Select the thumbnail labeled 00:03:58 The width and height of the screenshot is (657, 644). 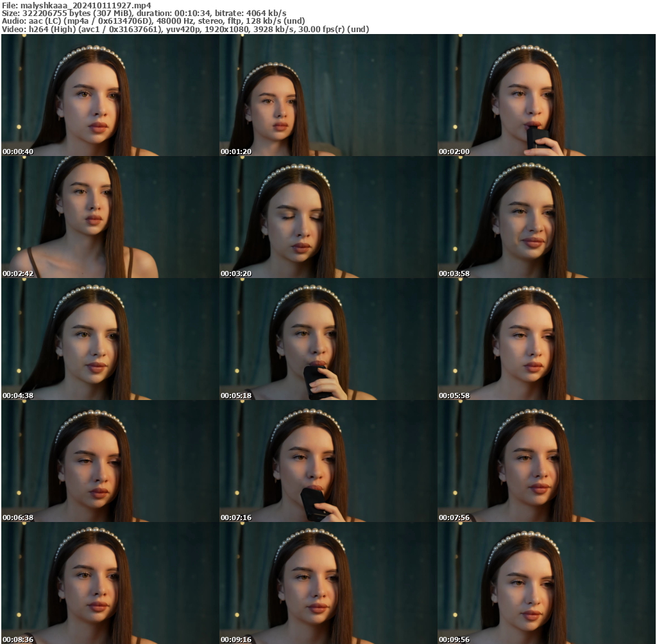546,217
